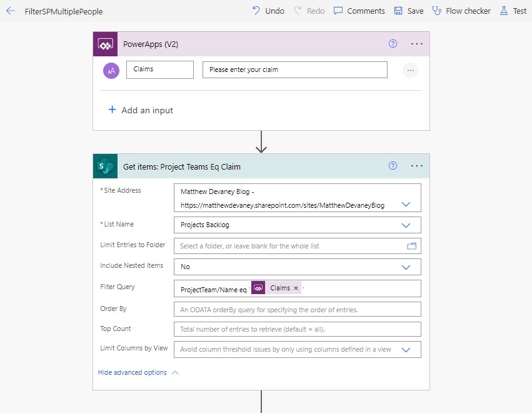The width and height of the screenshot is (532, 413).
Task: Click the PowerApps (V2) title text
Action: click(151, 44)
